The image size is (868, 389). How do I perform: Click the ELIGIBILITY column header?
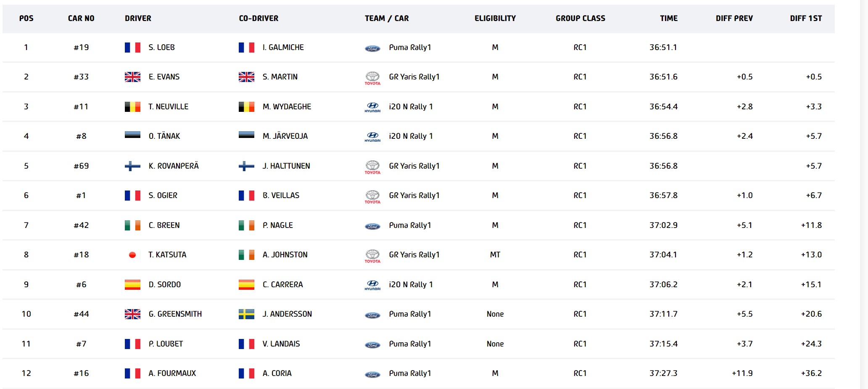coord(495,19)
